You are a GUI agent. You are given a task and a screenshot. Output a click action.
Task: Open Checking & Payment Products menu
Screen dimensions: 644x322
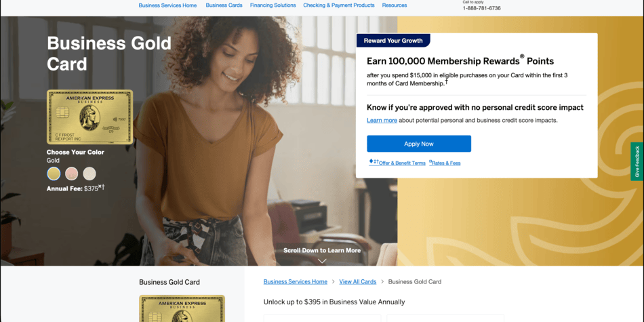pos(339,5)
